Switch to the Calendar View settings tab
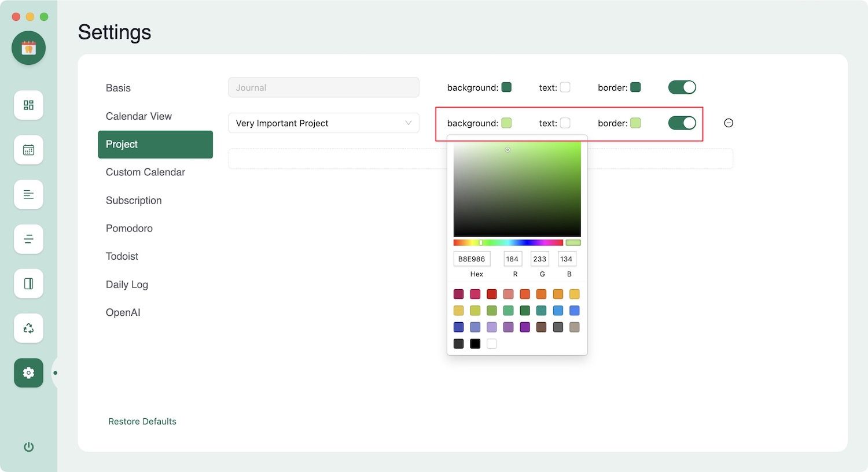Image resolution: width=868 pixels, height=472 pixels. 139,116
